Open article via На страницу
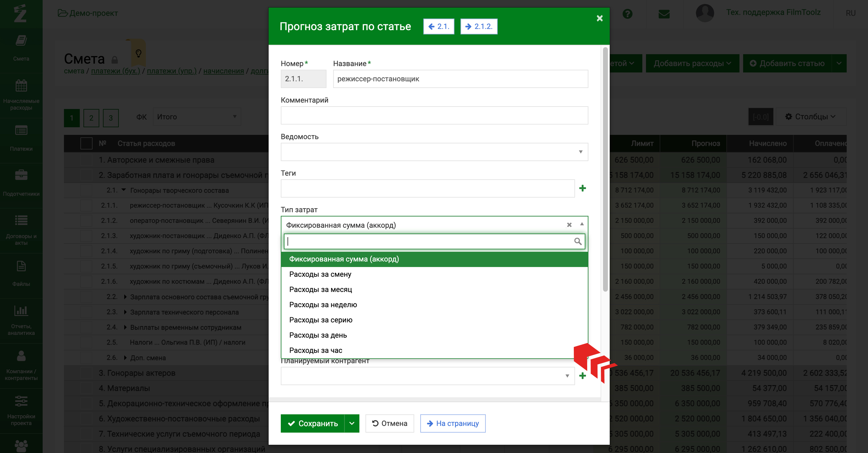 pyautogui.click(x=453, y=423)
